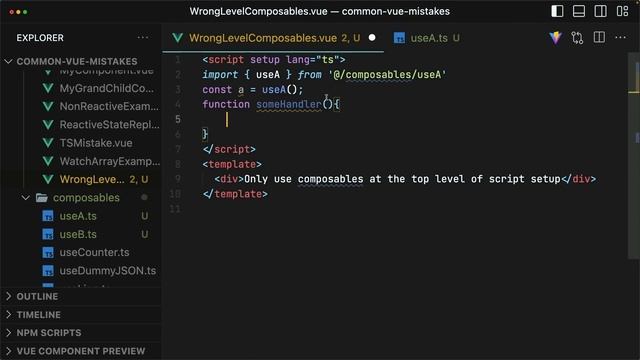Click line number 5 in the gutter

[x=178, y=119]
